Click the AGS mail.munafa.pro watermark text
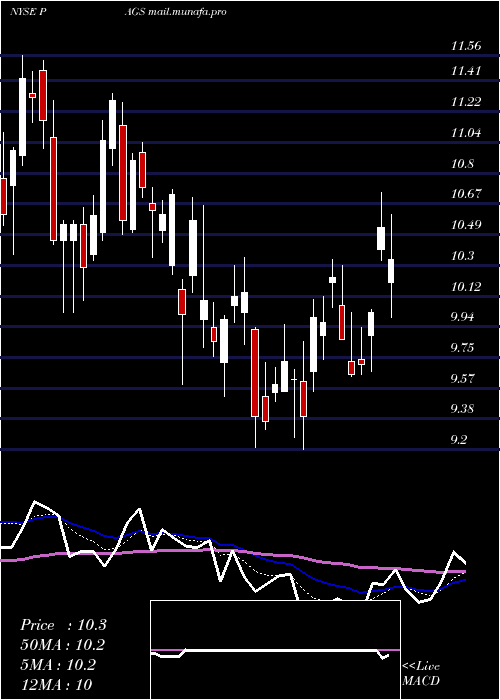This screenshot has height=700, width=500. 175,12
